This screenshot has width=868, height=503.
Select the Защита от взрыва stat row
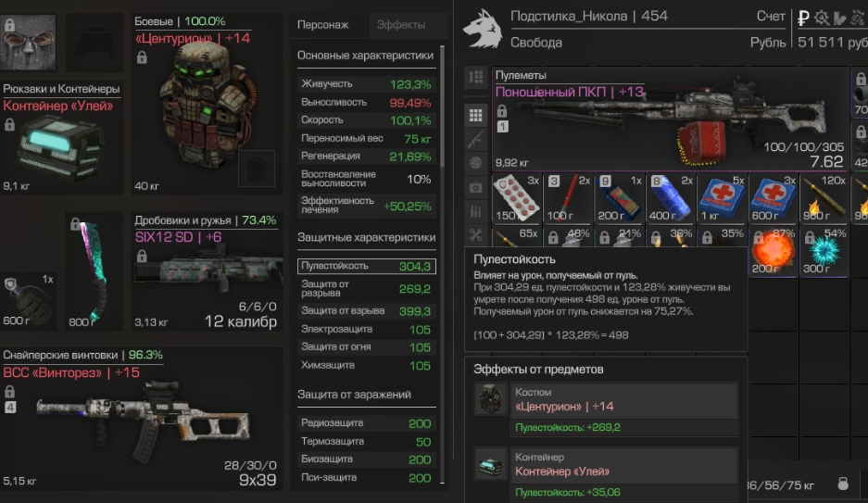(x=367, y=311)
